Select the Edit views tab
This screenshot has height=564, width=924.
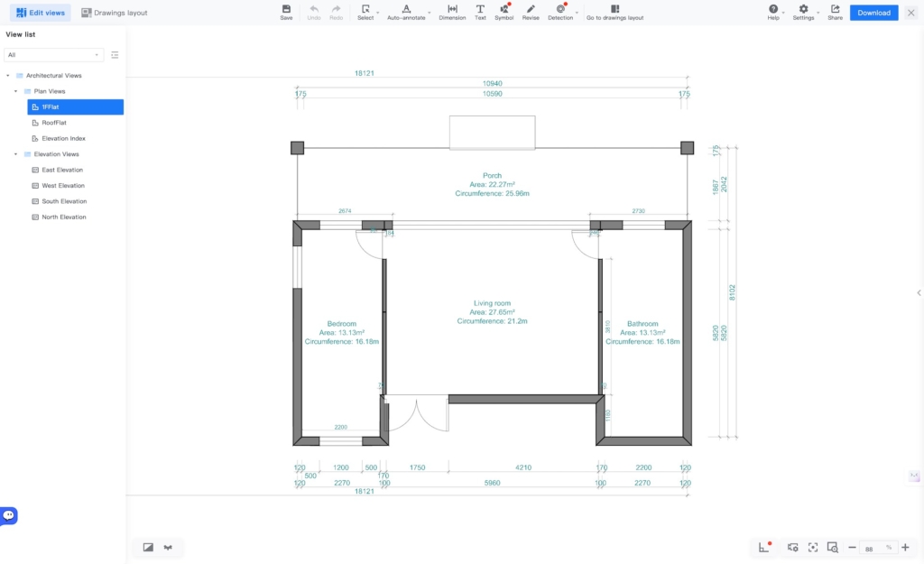(41, 13)
